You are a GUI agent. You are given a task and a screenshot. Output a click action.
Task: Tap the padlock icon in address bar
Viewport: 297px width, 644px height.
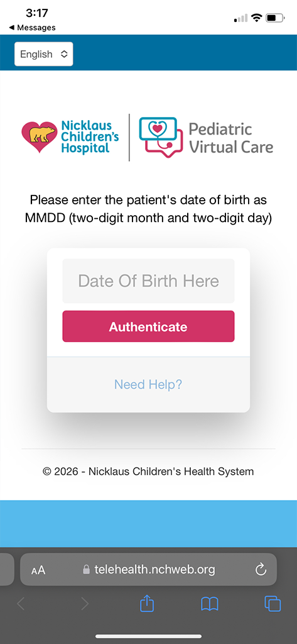[86, 569]
